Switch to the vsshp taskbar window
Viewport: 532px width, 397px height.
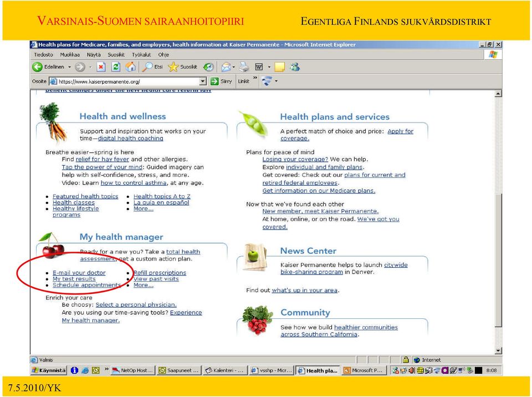point(271,370)
